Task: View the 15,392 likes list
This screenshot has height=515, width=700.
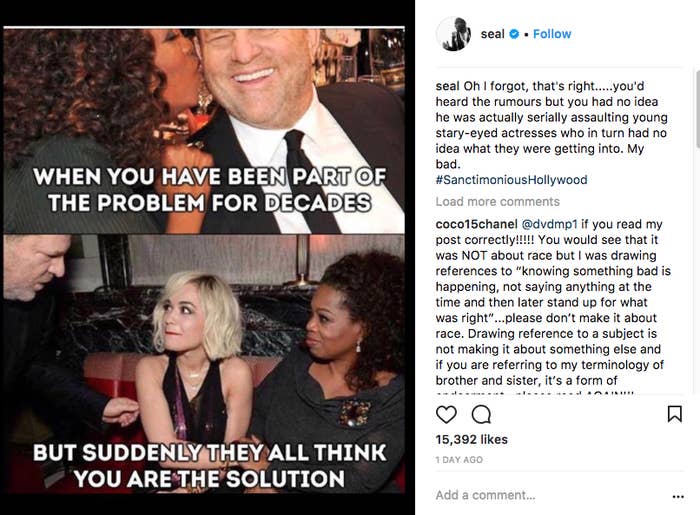Action: pos(471,440)
